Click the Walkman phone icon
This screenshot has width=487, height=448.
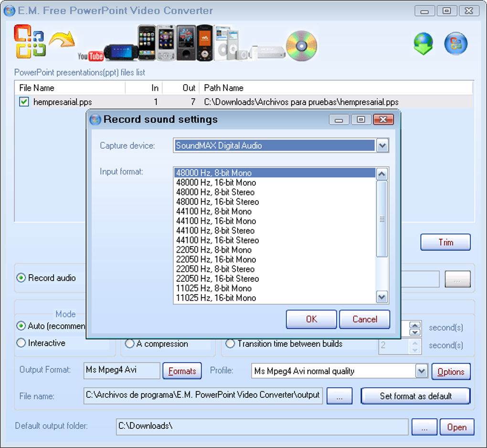(x=204, y=43)
